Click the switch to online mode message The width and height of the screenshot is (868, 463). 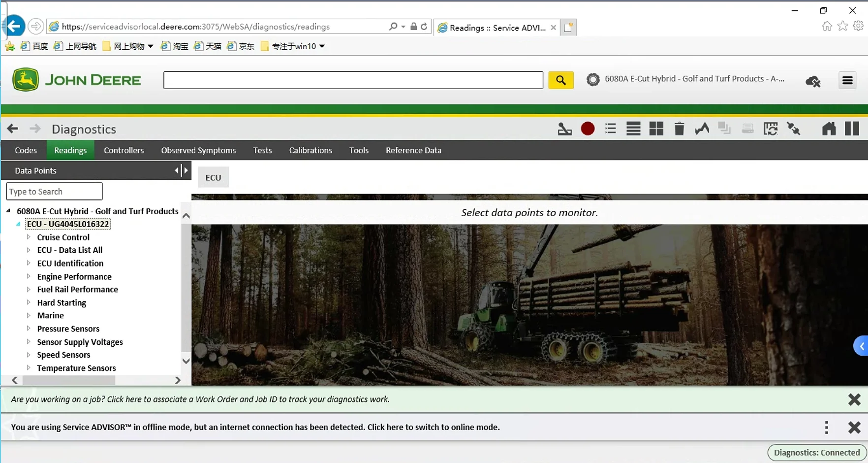[x=255, y=427]
